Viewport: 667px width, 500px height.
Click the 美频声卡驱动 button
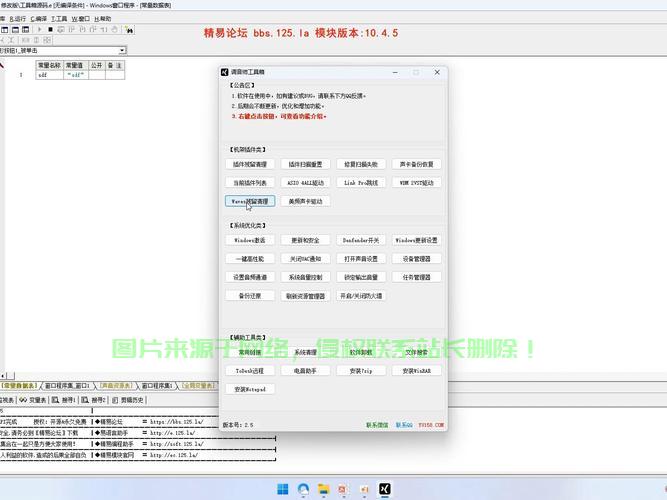click(305, 201)
